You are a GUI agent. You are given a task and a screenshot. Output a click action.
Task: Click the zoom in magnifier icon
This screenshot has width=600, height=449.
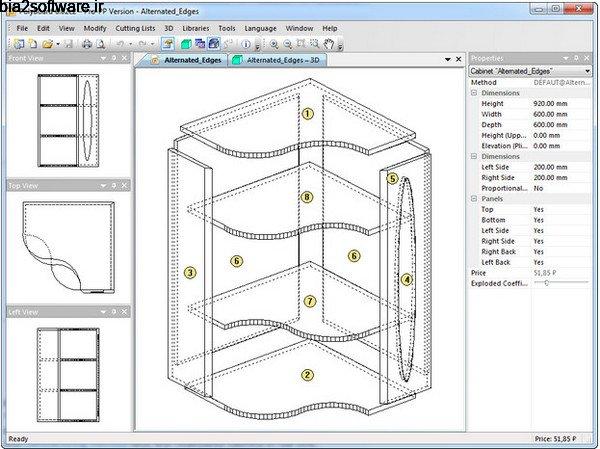[274, 44]
